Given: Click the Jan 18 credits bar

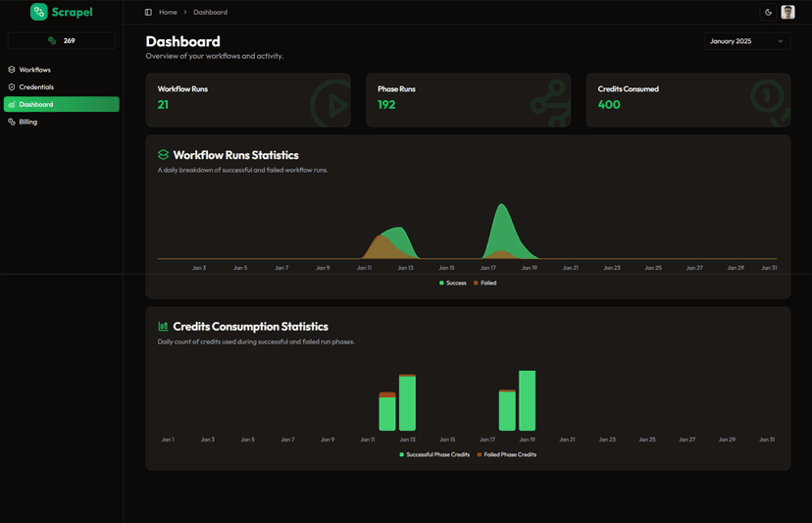Looking at the screenshot, I should tap(507, 410).
